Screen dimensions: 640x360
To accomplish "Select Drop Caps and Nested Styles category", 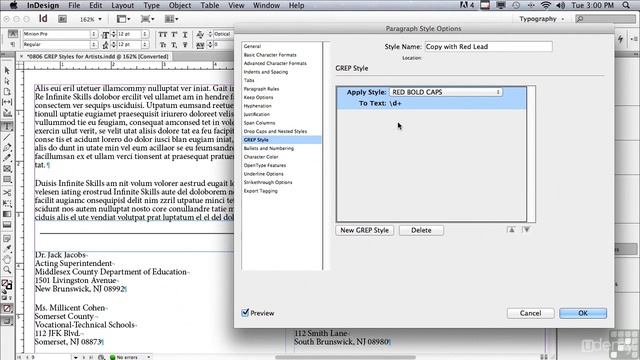I will tap(275, 131).
